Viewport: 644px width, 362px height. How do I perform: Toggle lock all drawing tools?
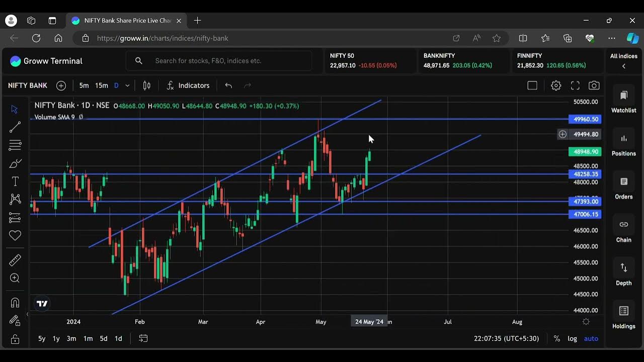tap(15, 338)
